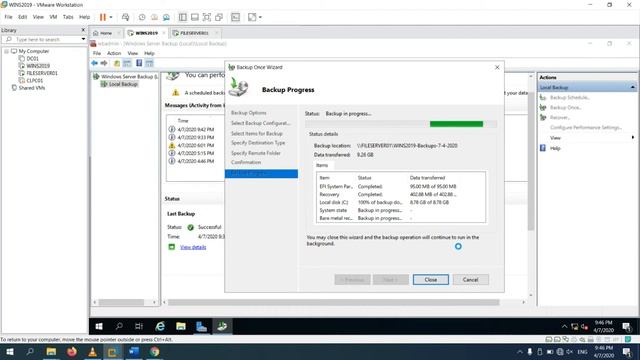
Task: Open wbadmin Action menu
Action: tap(114, 53)
